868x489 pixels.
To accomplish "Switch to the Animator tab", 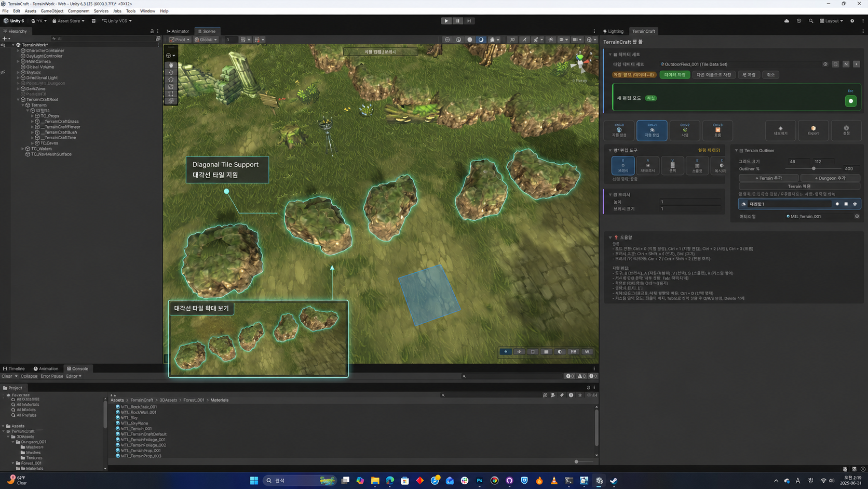I will pyautogui.click(x=178, y=31).
